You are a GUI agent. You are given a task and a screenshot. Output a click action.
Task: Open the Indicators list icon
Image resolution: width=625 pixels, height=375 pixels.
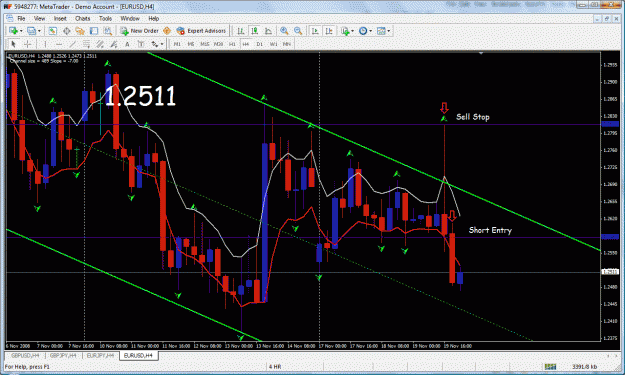pyautogui.click(x=345, y=31)
